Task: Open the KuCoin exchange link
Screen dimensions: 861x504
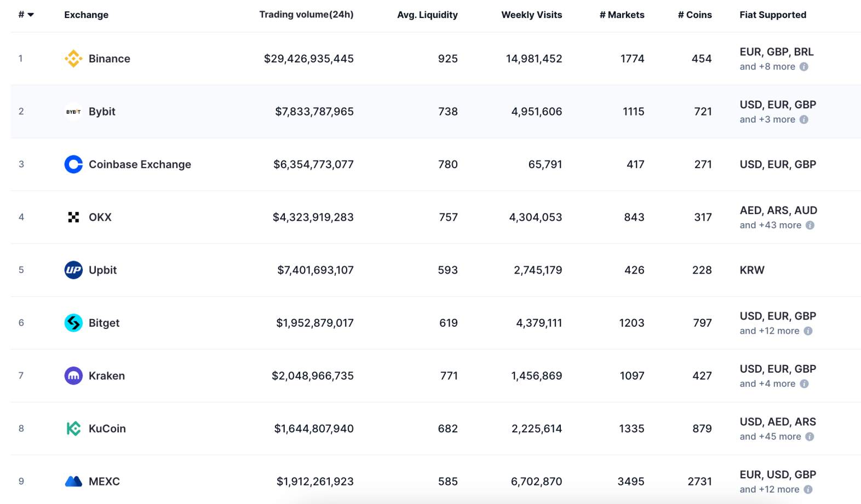Action: (x=107, y=428)
